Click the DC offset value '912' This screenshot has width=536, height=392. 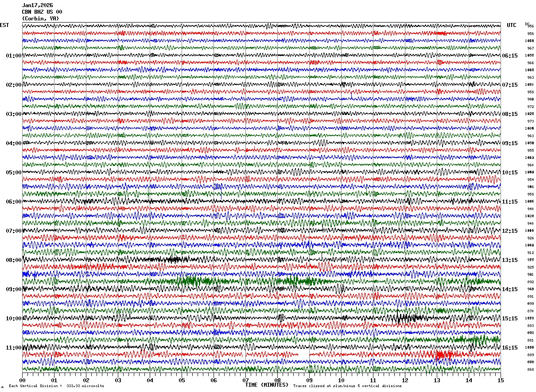[530, 253]
